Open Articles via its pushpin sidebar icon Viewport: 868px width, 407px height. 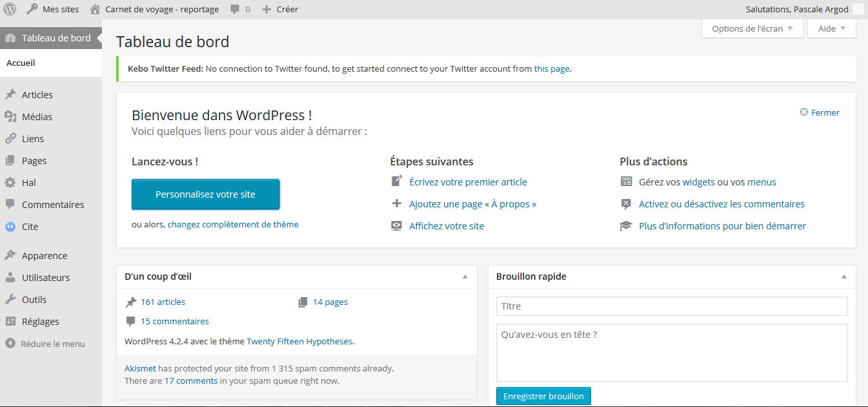click(x=10, y=95)
